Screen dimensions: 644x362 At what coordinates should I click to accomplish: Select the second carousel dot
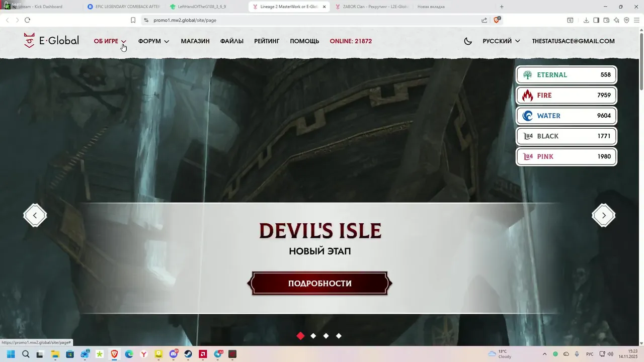[x=313, y=336]
